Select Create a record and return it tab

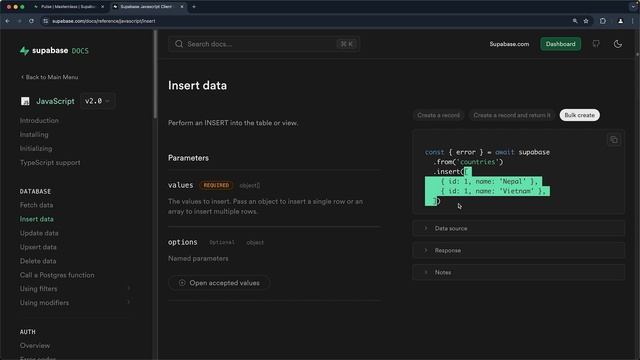coord(512,115)
